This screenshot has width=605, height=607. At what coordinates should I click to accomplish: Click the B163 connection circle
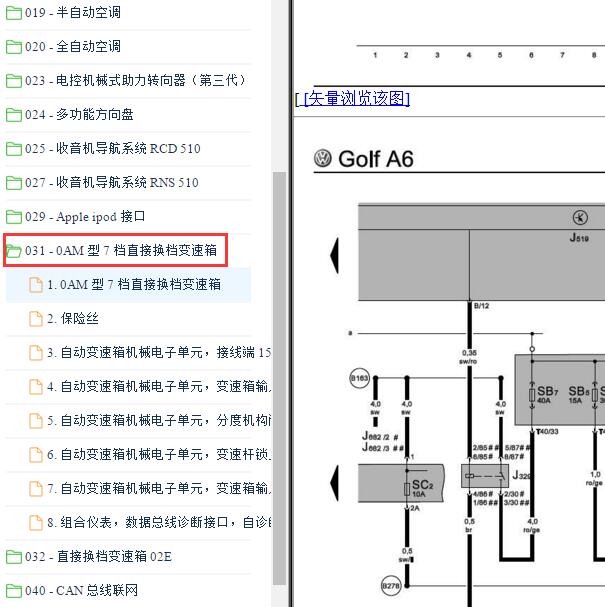[x=360, y=378]
